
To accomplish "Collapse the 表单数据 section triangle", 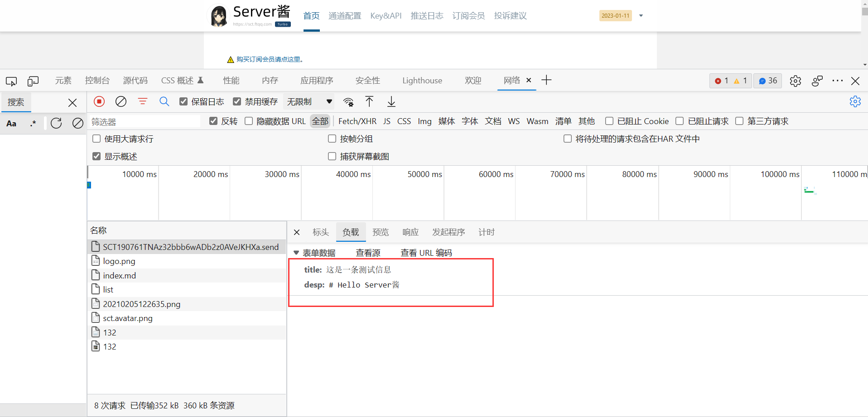I will pos(296,253).
